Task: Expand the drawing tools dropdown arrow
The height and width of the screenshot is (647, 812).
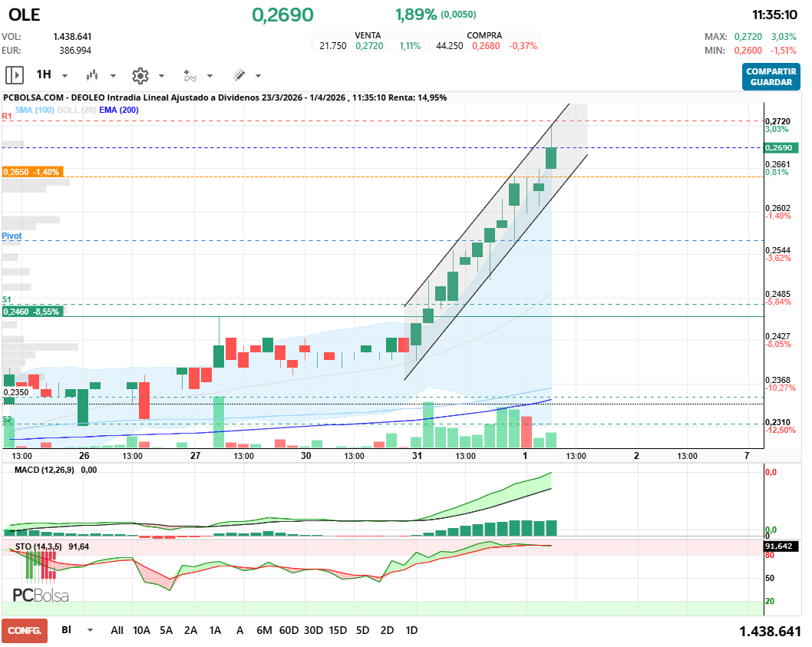Action: coord(258,76)
